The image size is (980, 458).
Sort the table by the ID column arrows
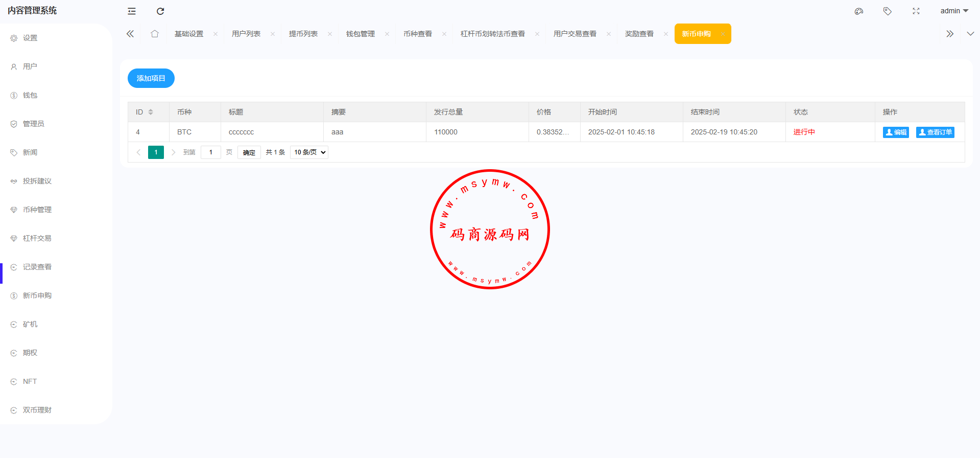[151, 112]
